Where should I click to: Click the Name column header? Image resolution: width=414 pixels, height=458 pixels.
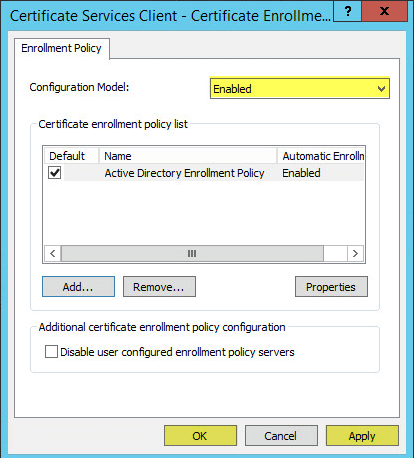(188, 156)
